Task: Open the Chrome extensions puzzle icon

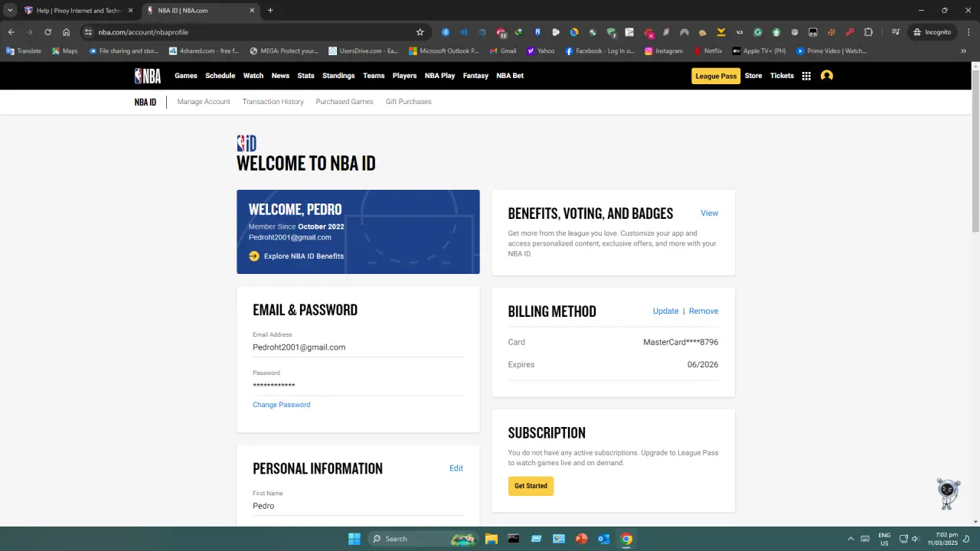Action: pyautogui.click(x=868, y=32)
